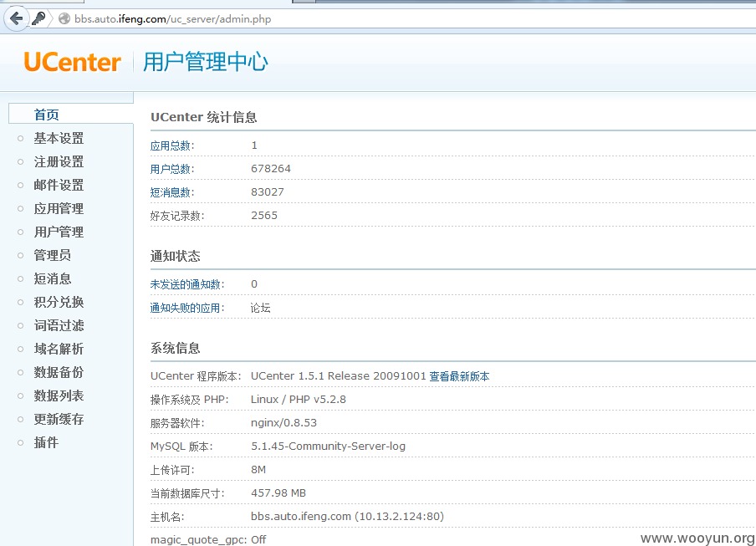Image resolution: width=756 pixels, height=546 pixels.
Task: Follow the 通知失败的应用 link
Action: [187, 308]
